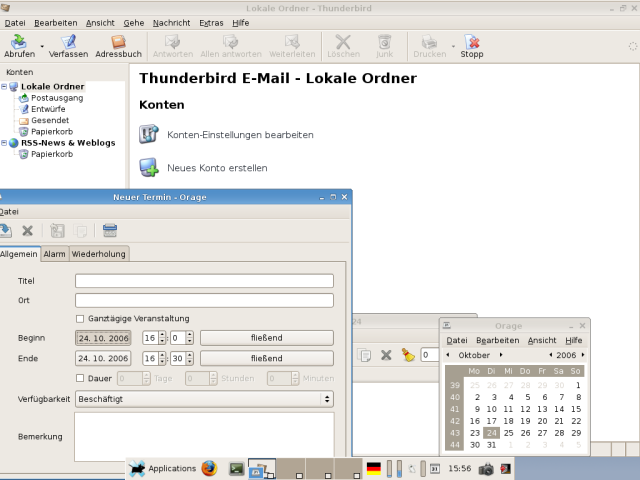Click the Bemerkung text area
Image resolution: width=640 pixels, height=480 pixels.
point(204,437)
